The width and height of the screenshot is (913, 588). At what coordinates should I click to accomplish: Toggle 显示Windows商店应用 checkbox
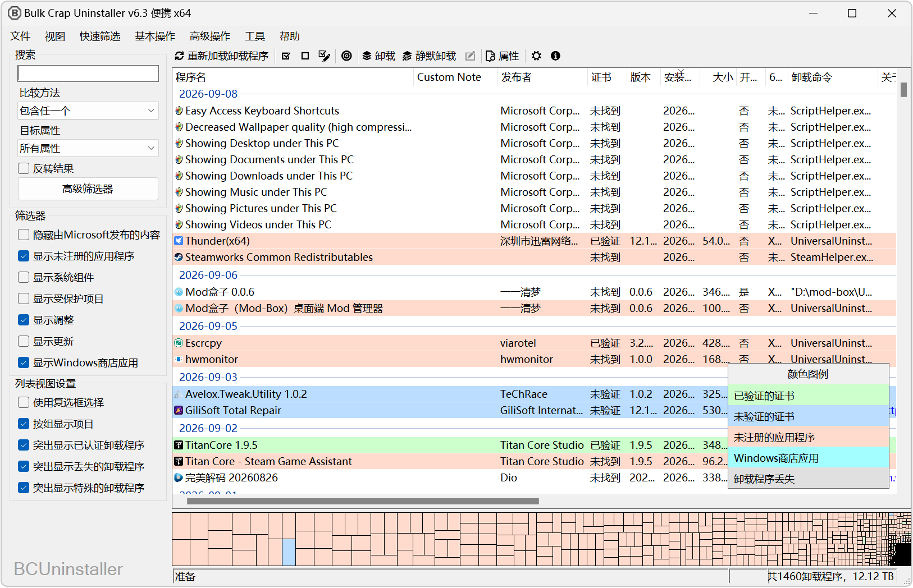pyautogui.click(x=24, y=363)
